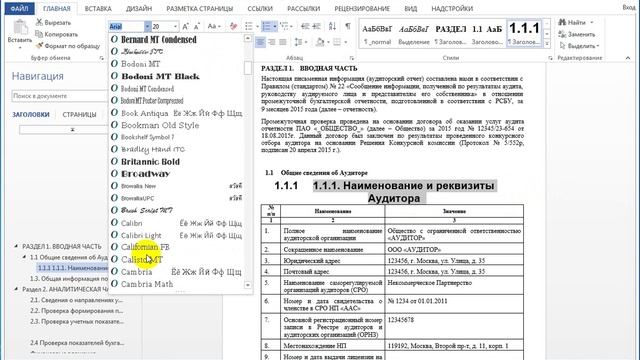Decrease the paragraph indent
Viewport: 640px width, 360px height.
(305, 27)
